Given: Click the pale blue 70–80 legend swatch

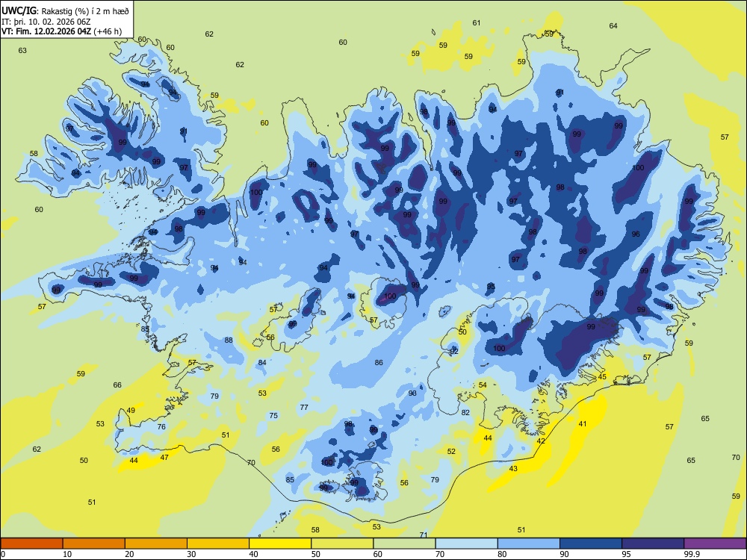Looking at the screenshot, I should pyautogui.click(x=466, y=544).
